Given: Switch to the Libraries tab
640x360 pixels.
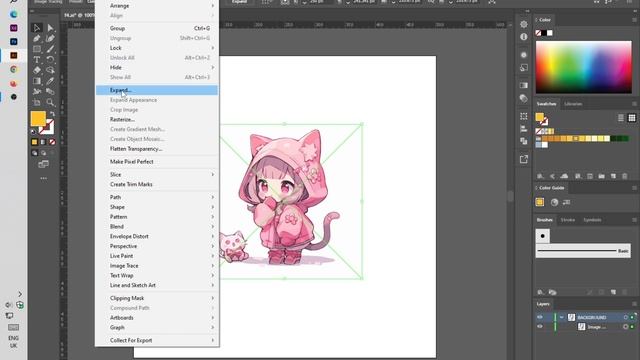Looking at the screenshot, I should [x=573, y=104].
